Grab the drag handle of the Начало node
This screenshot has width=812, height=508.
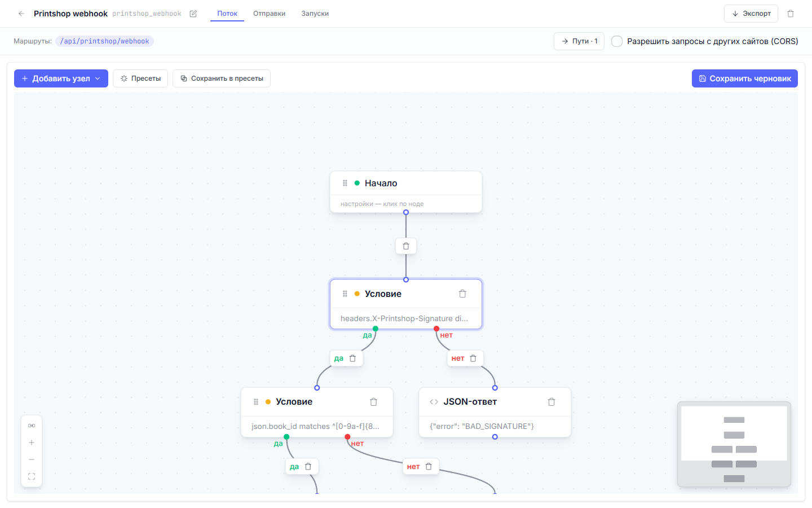(345, 183)
